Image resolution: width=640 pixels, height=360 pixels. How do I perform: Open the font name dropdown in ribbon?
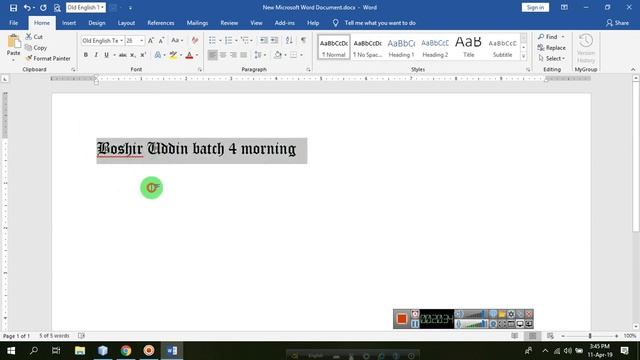click(121, 40)
